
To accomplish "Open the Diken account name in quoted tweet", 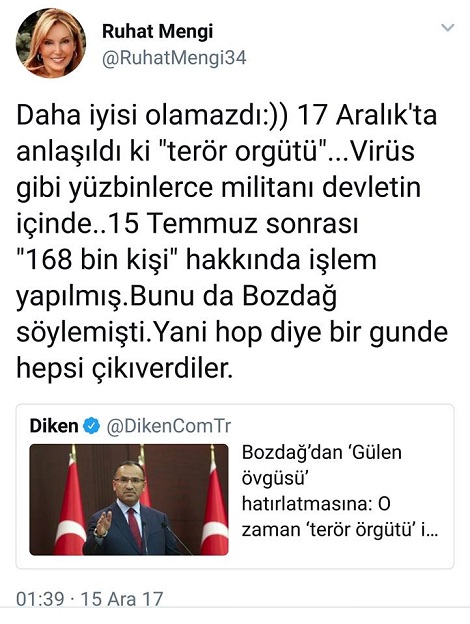I will click(54, 426).
